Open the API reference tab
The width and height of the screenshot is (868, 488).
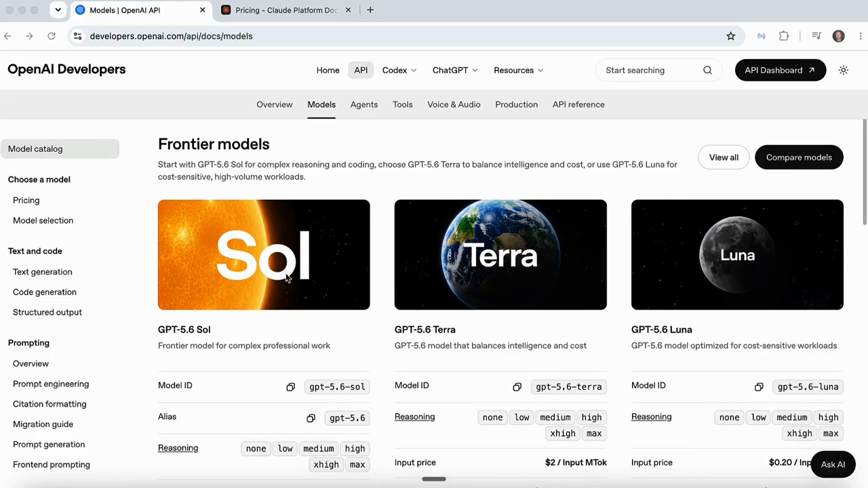point(578,104)
